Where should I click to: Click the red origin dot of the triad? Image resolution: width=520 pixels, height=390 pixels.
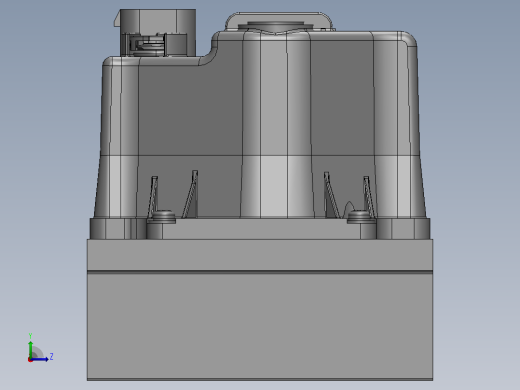click(x=30, y=360)
